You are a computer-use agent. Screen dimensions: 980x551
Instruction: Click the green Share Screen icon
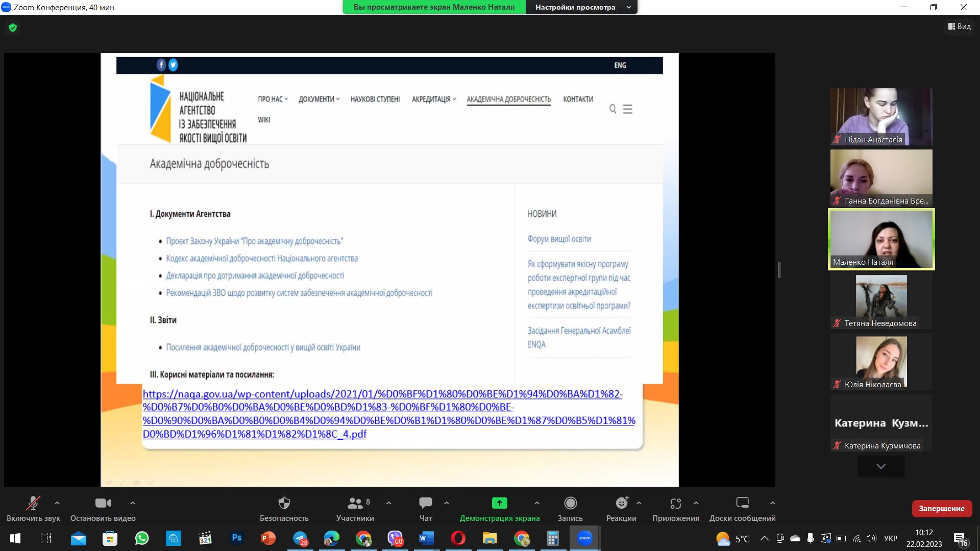[499, 504]
